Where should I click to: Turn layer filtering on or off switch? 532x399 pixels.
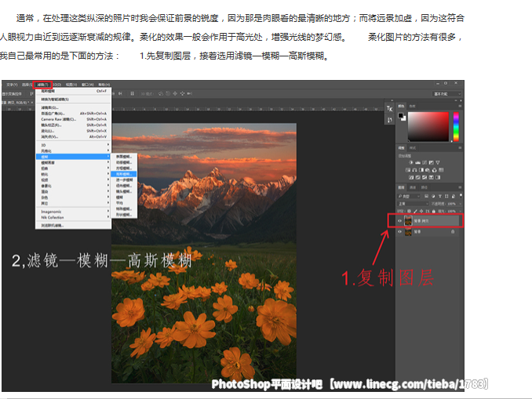pos(461,195)
